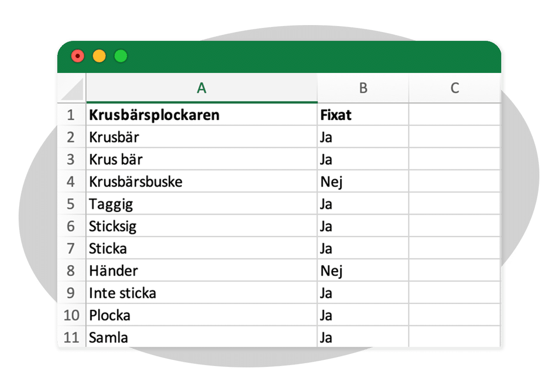Select the row 1 header
This screenshot has height=392, width=558.
(x=72, y=115)
